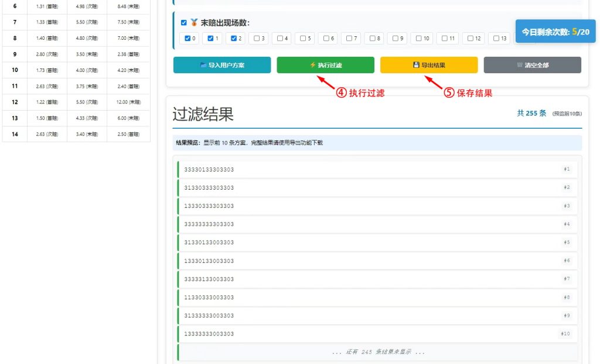Check the number 13 checkbox
The image size is (600, 364).
pyautogui.click(x=496, y=39)
